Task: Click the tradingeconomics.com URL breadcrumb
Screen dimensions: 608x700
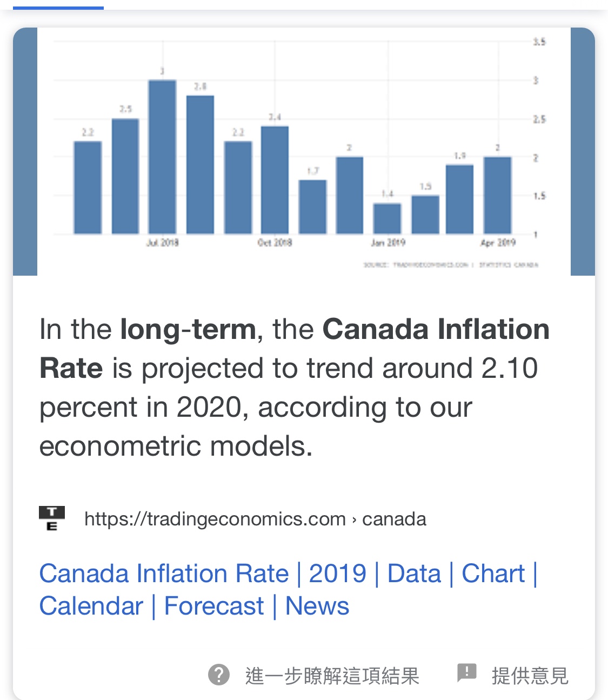Action: 255,519
